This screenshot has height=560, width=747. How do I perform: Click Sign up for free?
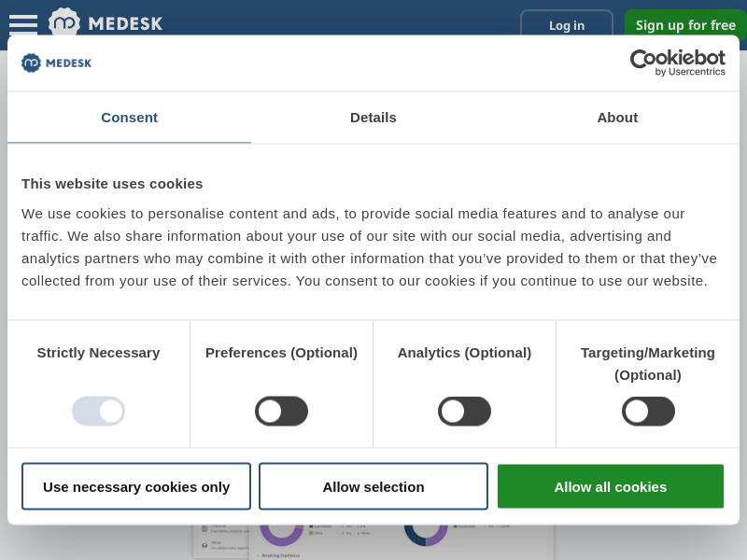[685, 25]
